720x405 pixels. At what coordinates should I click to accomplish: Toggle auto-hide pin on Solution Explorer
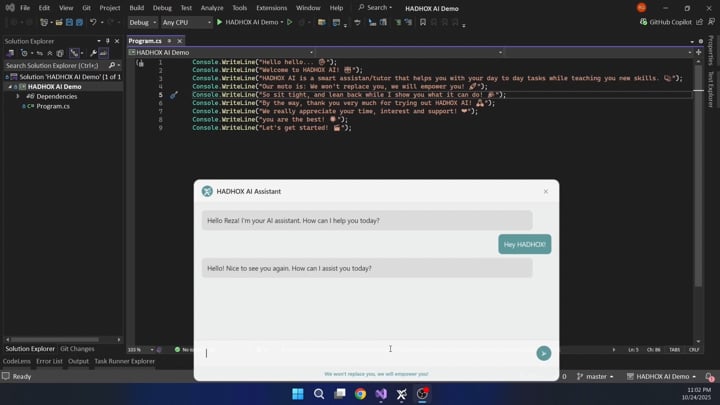point(108,41)
